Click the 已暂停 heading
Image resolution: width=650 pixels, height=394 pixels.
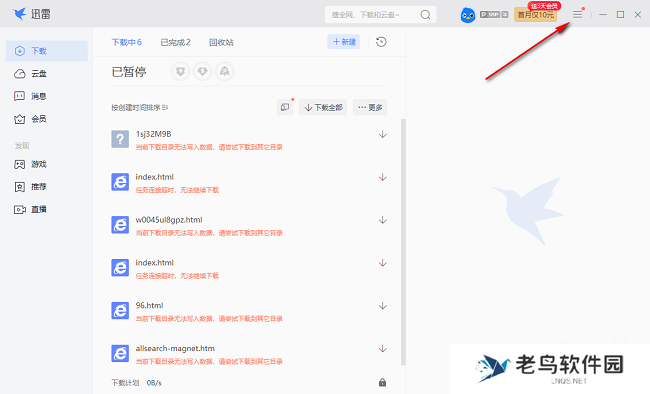pos(129,72)
